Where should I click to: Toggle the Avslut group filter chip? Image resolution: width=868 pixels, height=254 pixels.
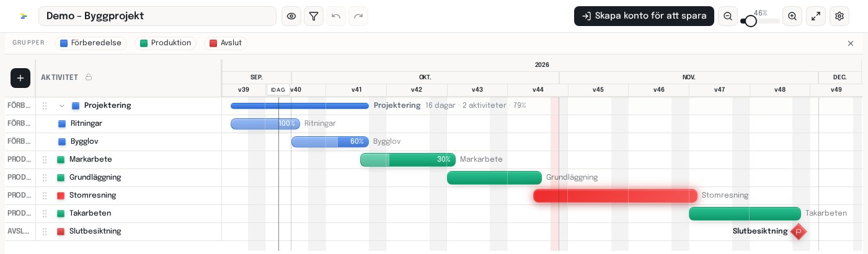226,43
